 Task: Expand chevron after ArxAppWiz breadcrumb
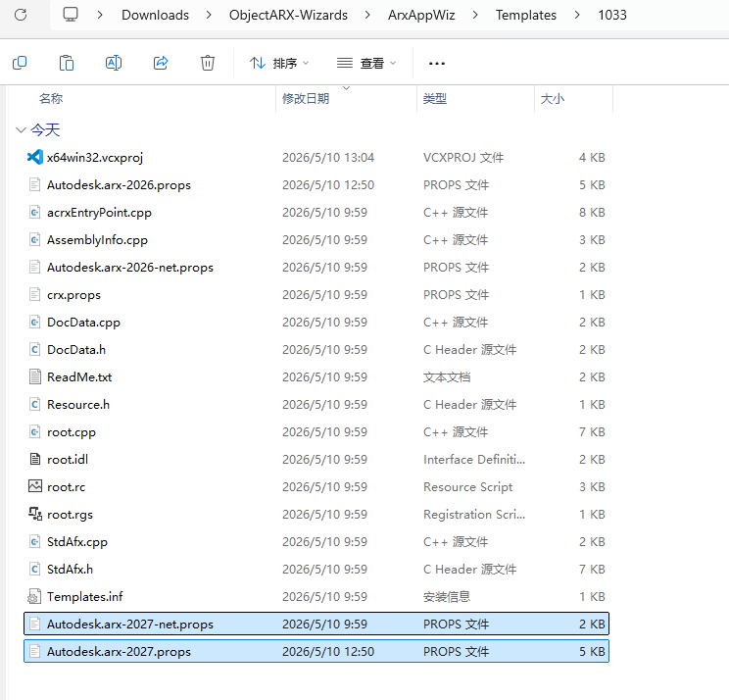[475, 15]
